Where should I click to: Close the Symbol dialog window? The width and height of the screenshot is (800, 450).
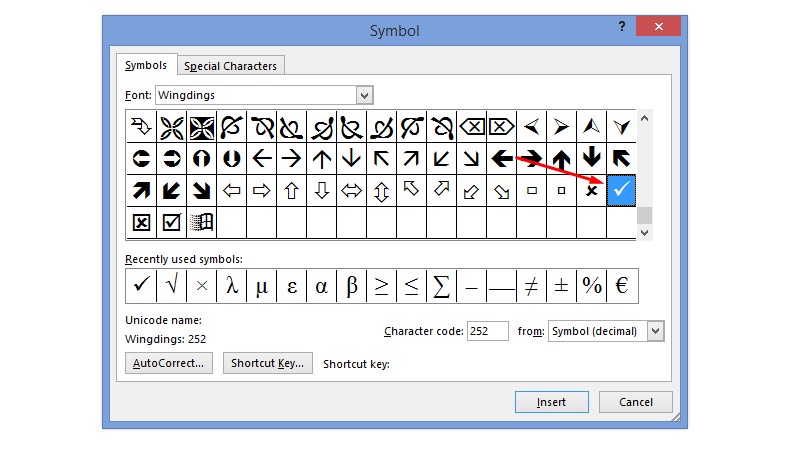659,26
